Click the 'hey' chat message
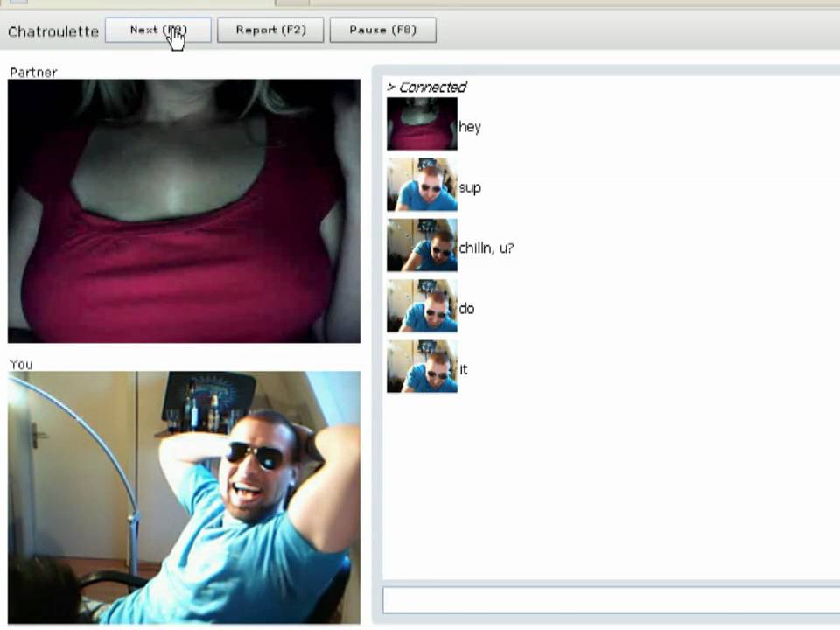This screenshot has height=630, width=840. point(470,127)
